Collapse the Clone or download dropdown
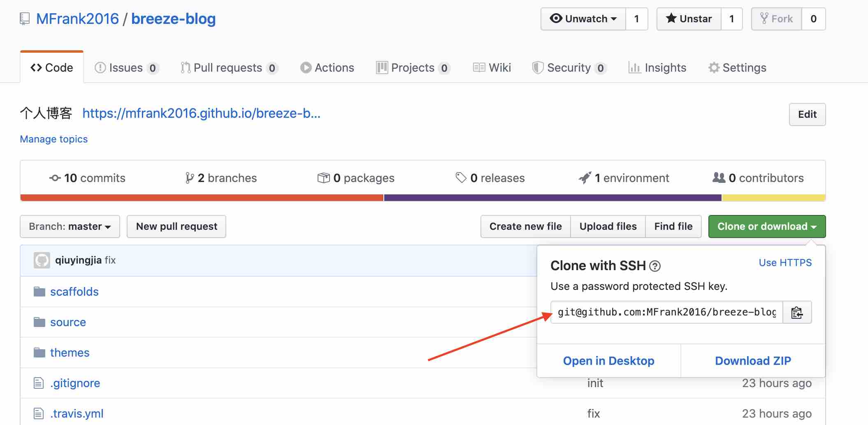The height and width of the screenshot is (425, 868). pos(766,227)
